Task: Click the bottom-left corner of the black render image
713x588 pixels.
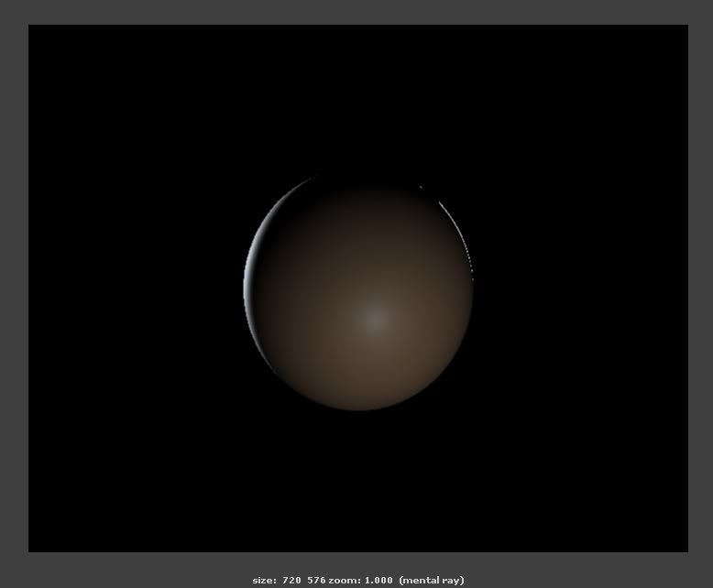Action: click(x=30, y=550)
